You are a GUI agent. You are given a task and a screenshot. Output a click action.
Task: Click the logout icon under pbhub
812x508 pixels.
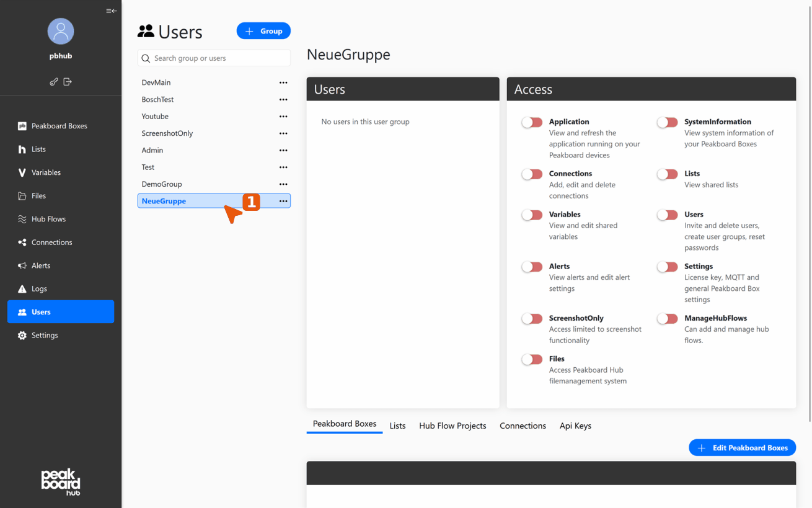(68, 82)
